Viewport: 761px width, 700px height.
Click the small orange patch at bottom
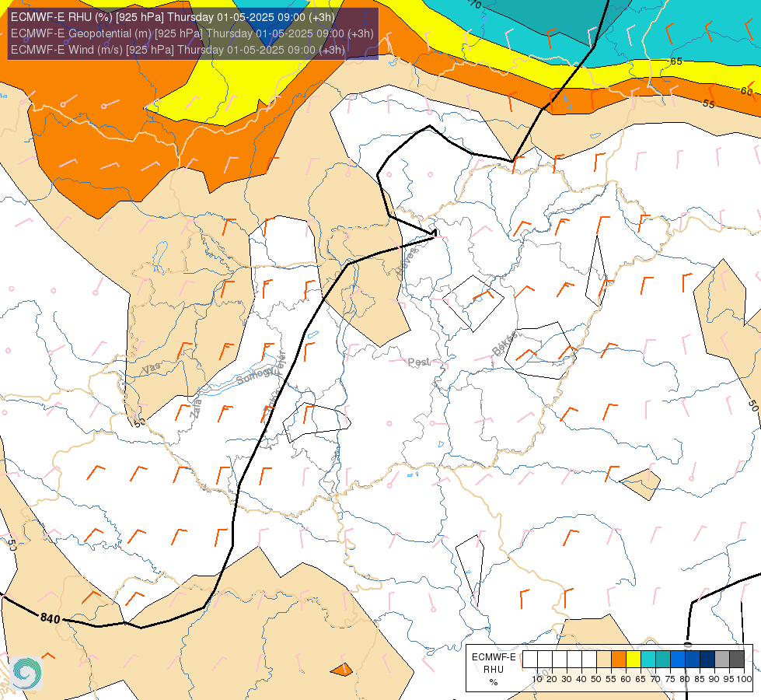(x=342, y=670)
